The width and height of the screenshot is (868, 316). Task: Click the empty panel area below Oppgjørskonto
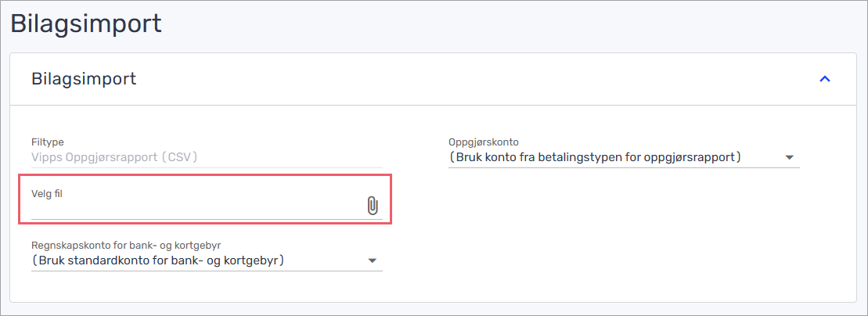[x=624, y=232]
